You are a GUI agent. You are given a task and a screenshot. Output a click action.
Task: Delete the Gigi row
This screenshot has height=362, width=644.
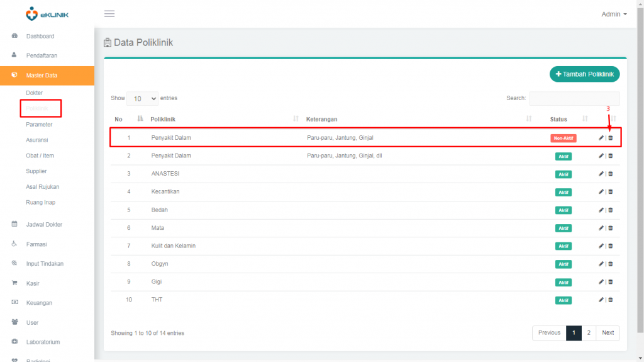(610, 282)
